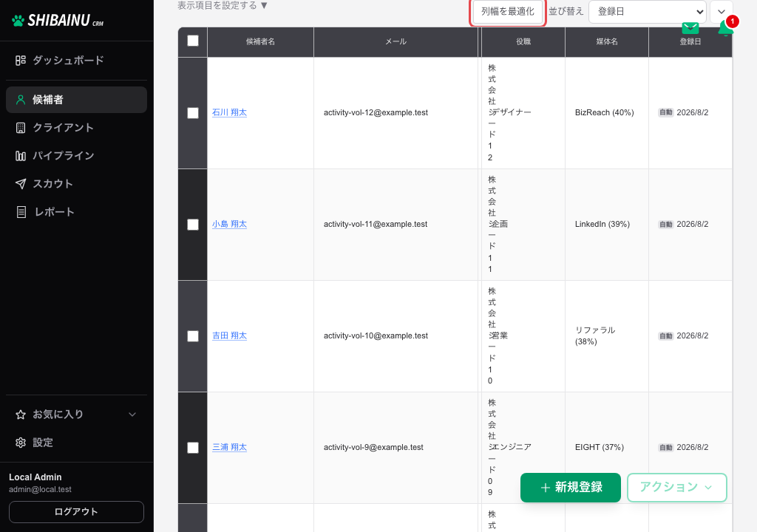Click the ログアウト button
This screenshot has height=532, width=757.
point(76,512)
